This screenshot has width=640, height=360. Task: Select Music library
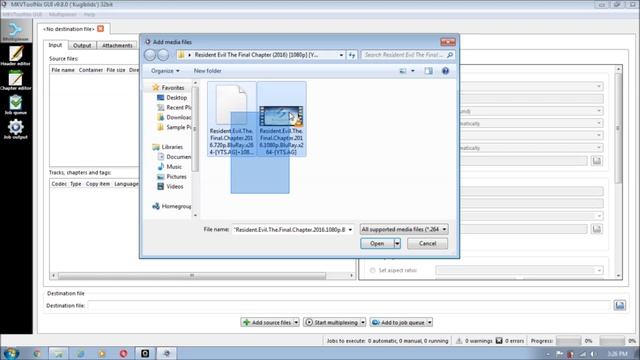click(x=170, y=167)
